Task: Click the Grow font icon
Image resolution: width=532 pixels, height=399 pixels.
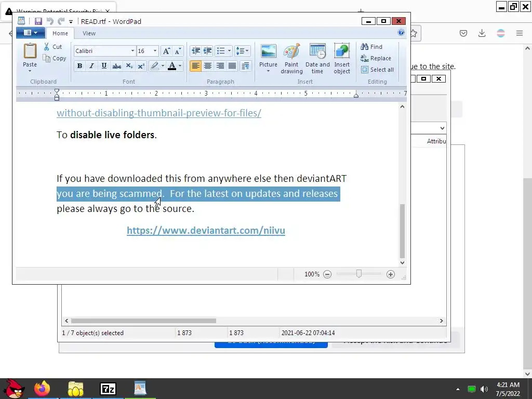Action: [x=166, y=51]
